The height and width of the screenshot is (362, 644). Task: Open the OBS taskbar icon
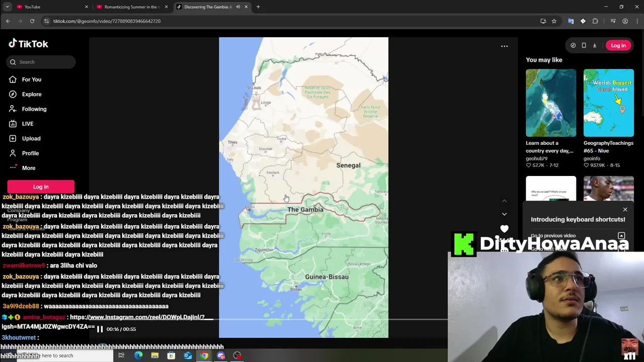coord(237,355)
